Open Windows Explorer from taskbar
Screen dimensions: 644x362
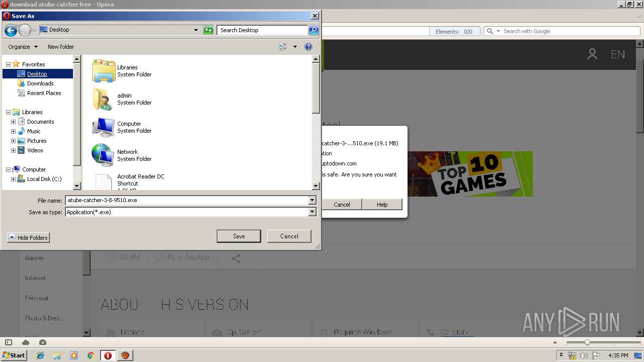[x=57, y=355]
